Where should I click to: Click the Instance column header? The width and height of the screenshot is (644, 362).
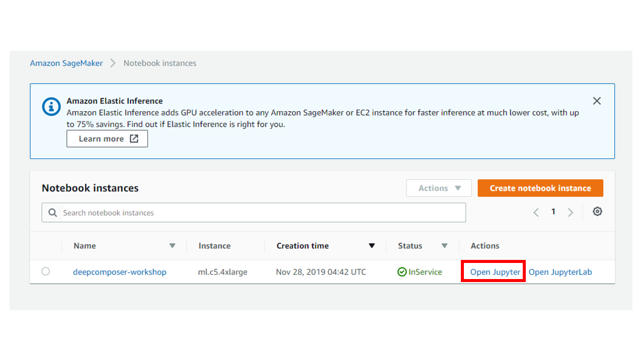point(214,246)
